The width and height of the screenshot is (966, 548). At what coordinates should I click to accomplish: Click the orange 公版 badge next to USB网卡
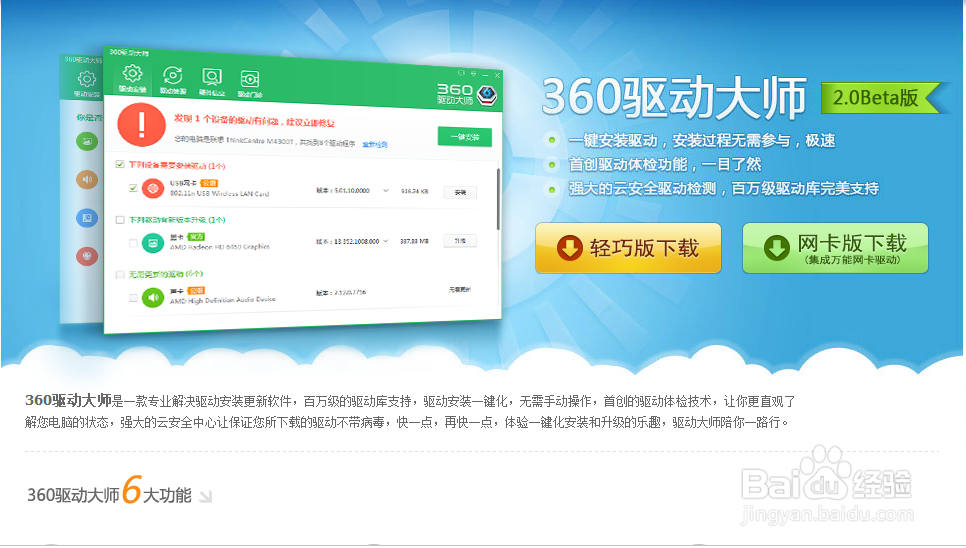pos(209,183)
